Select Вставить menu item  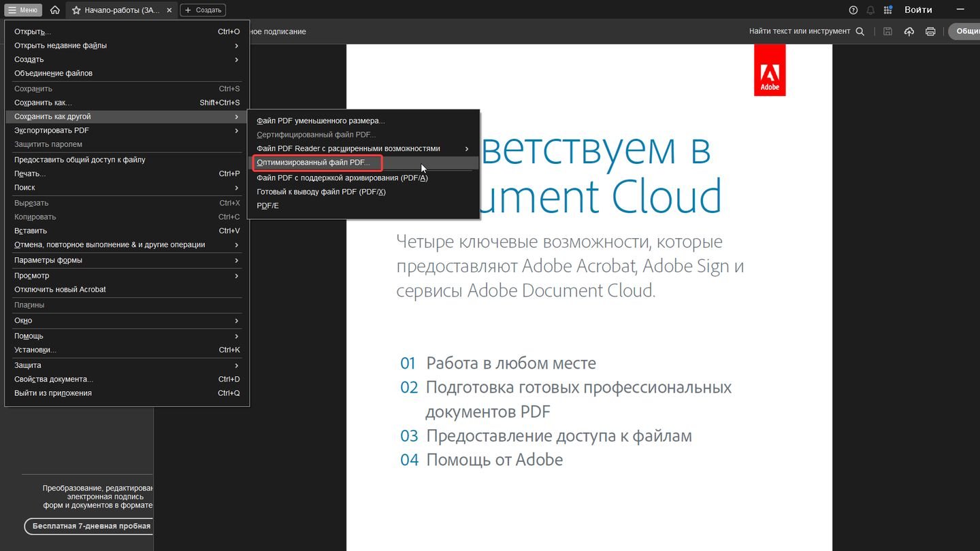pos(127,231)
